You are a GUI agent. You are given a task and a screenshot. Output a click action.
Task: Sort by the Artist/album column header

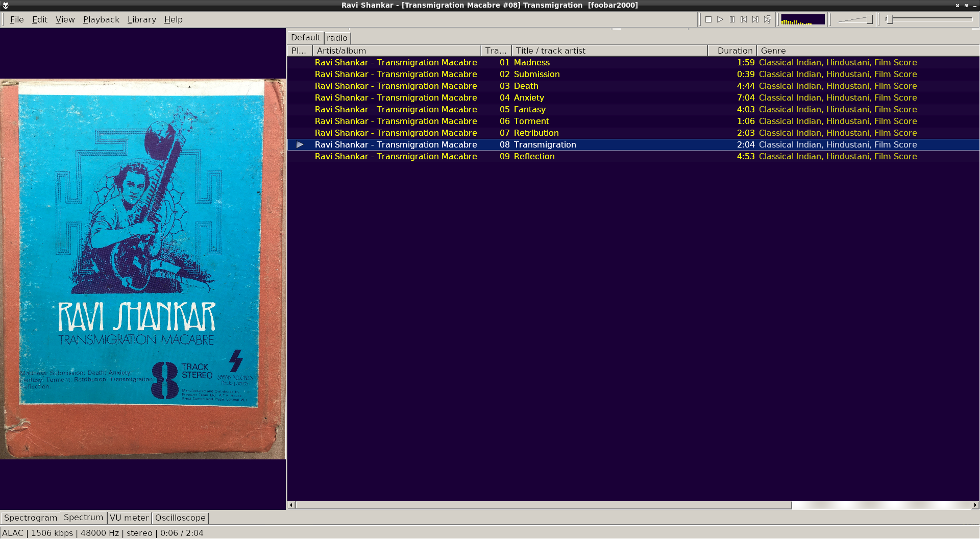tap(397, 51)
